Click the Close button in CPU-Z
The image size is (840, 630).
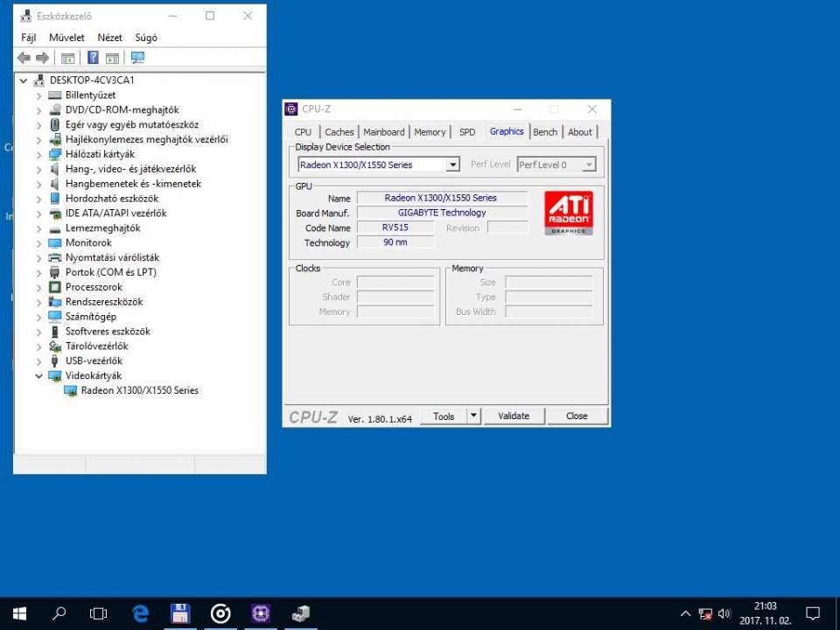[x=577, y=416]
